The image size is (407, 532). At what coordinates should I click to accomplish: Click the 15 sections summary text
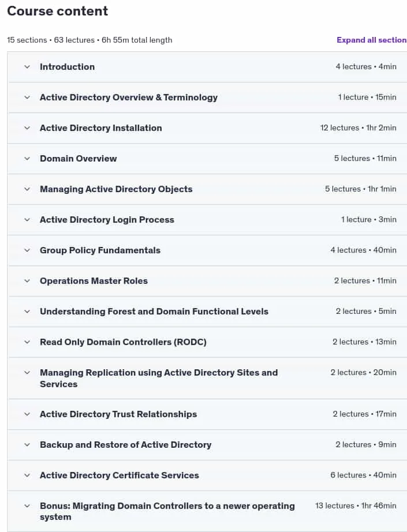(x=89, y=40)
